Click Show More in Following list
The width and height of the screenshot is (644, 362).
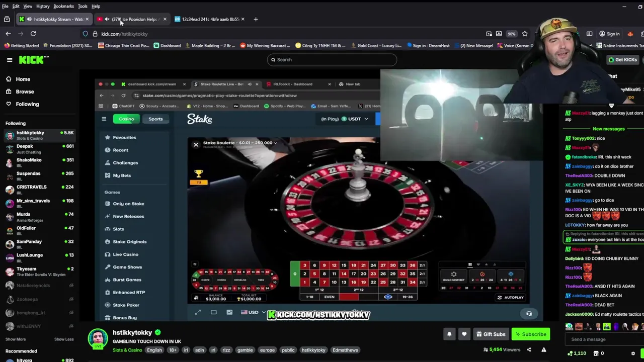tap(16, 339)
